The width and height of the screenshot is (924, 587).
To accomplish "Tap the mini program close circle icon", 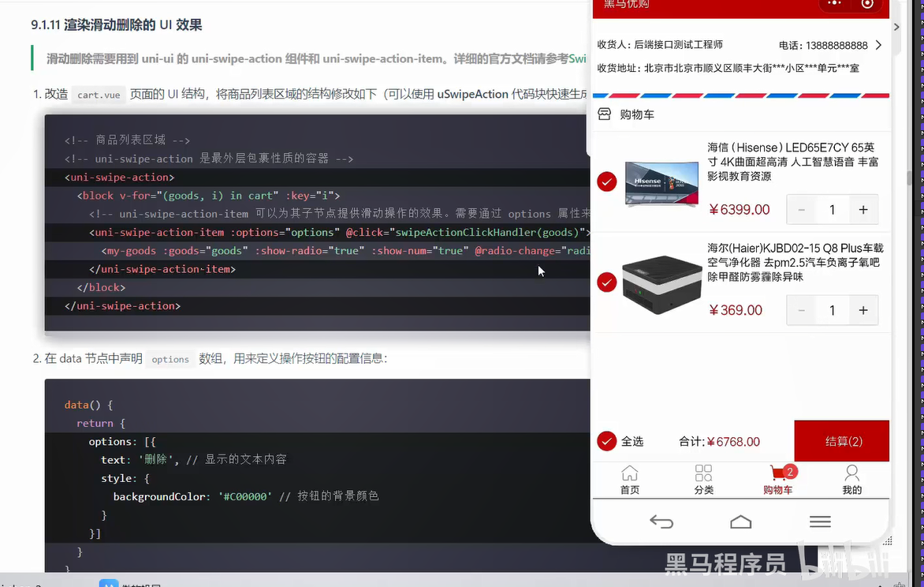I will 867,3.
